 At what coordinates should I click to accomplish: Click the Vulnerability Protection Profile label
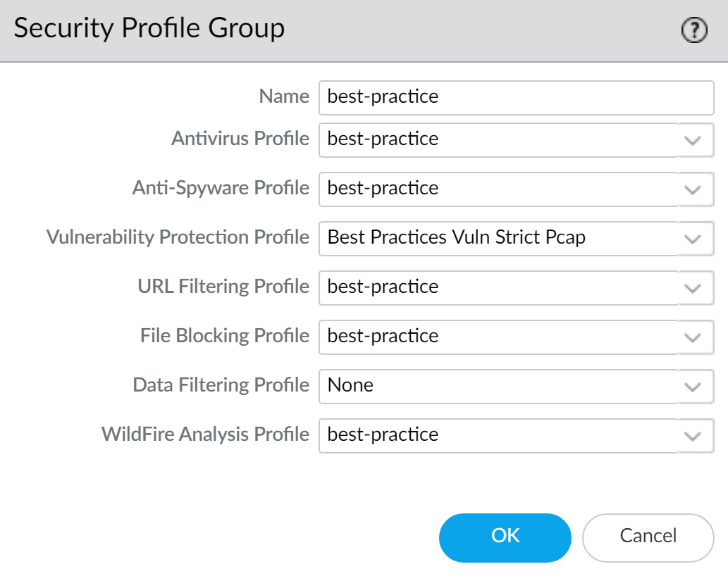(178, 237)
